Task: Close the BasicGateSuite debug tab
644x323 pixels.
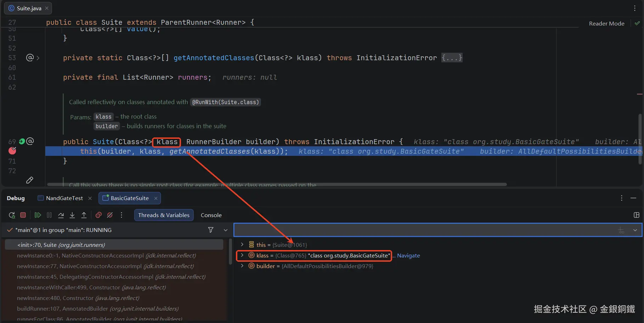Action: click(x=156, y=198)
